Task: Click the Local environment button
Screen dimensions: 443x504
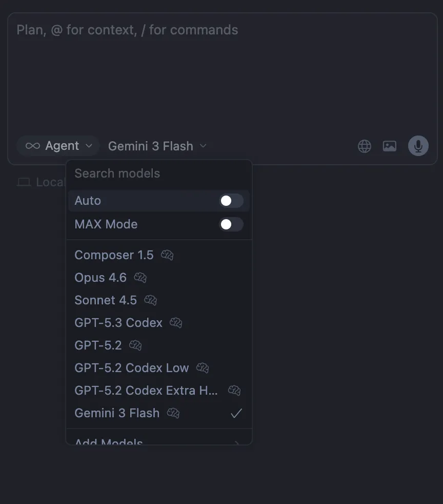Action: pos(42,182)
